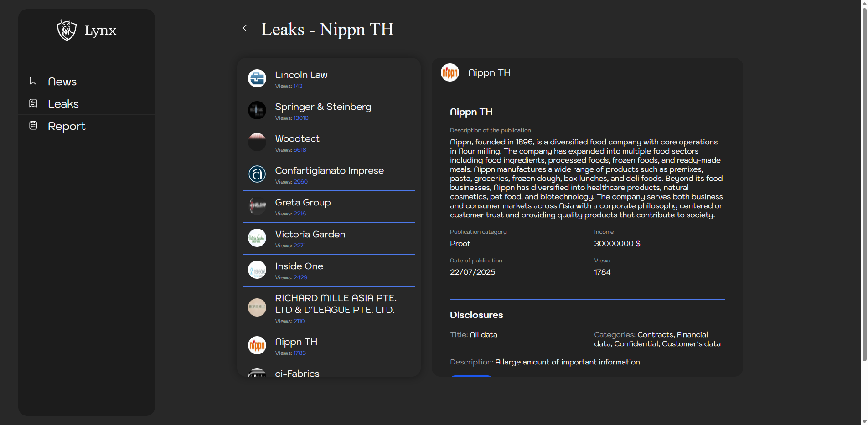This screenshot has width=868, height=425.
Task: Click the Greta Group logo avatar
Action: pos(257,206)
